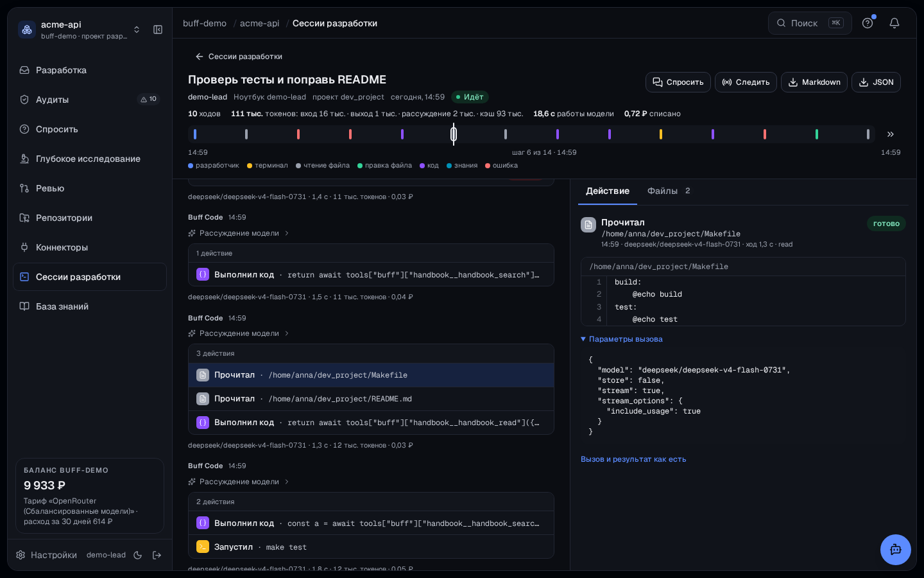924x578 pixels.
Task: Open the Сессии разработки sidebar item
Action: 90,277
